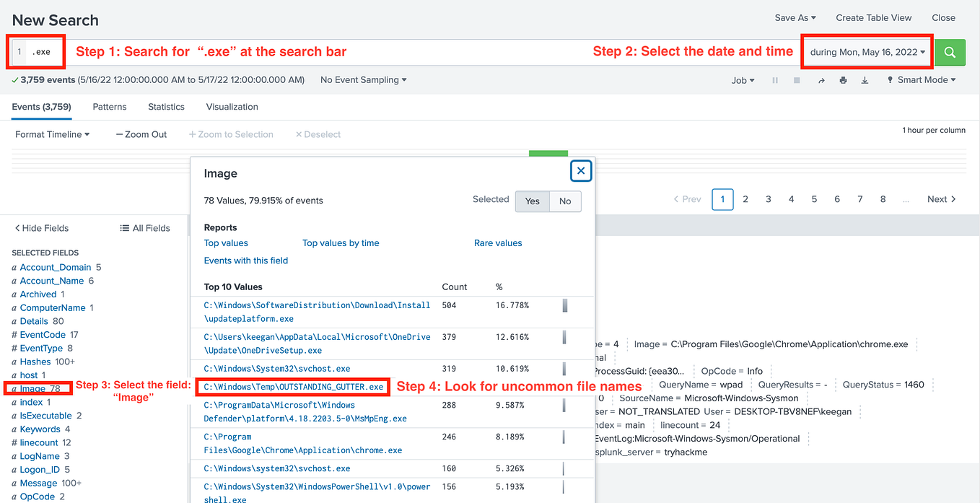Set Selected toggle to Yes
The image size is (980, 503).
(x=532, y=201)
